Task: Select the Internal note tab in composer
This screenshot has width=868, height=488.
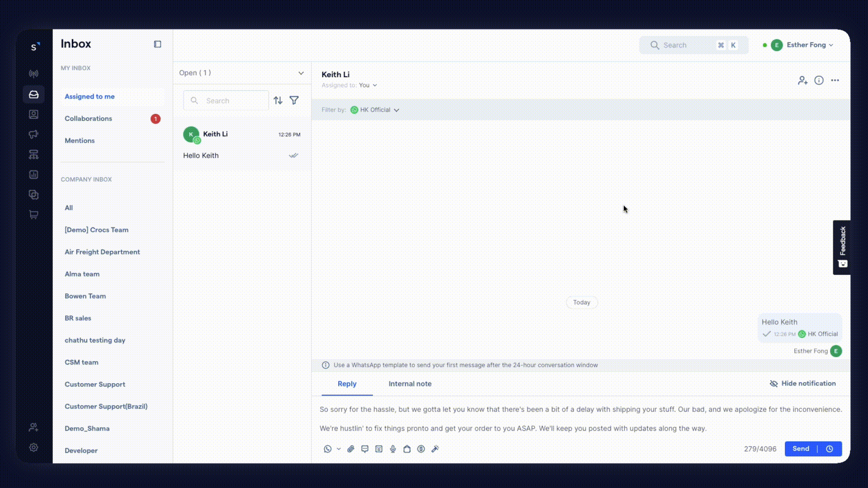Action: [x=410, y=383]
